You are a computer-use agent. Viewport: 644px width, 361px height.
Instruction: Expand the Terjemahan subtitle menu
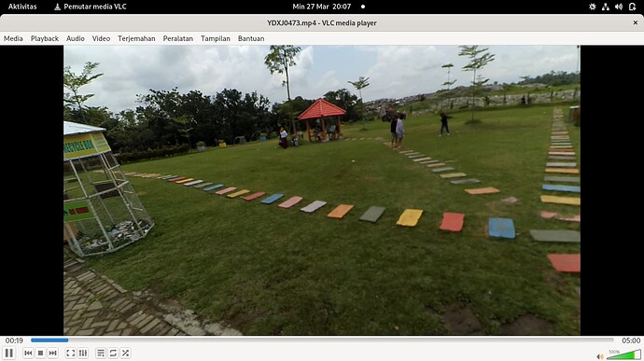136,38
